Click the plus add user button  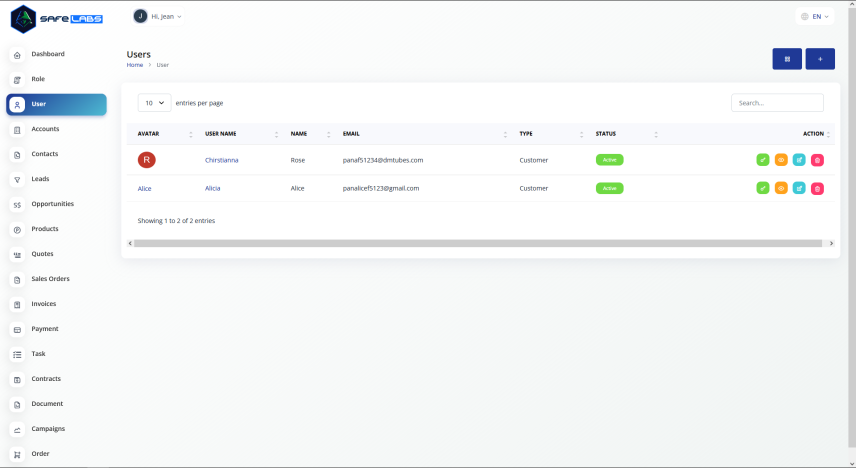tap(820, 59)
